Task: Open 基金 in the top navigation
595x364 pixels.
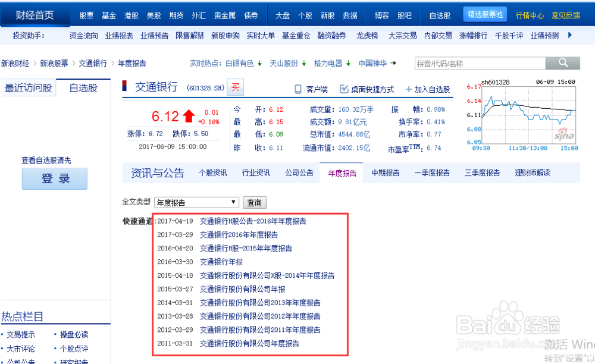Action: click(108, 15)
